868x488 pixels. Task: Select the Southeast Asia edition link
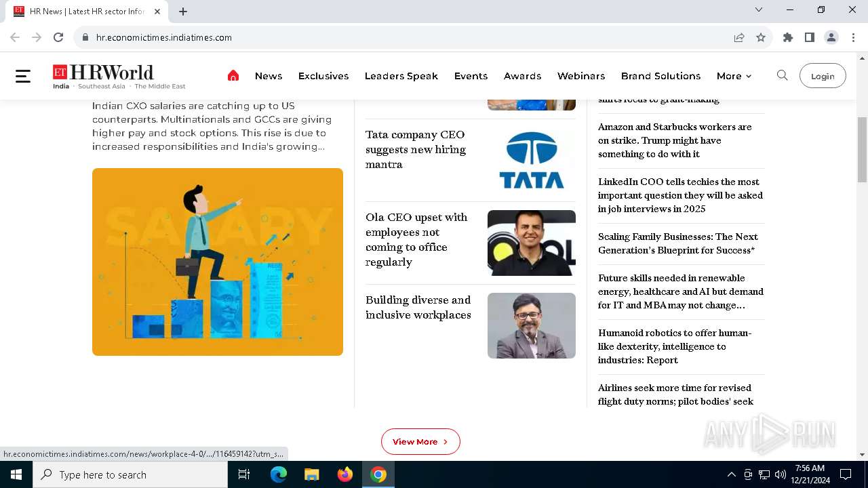coord(102,87)
